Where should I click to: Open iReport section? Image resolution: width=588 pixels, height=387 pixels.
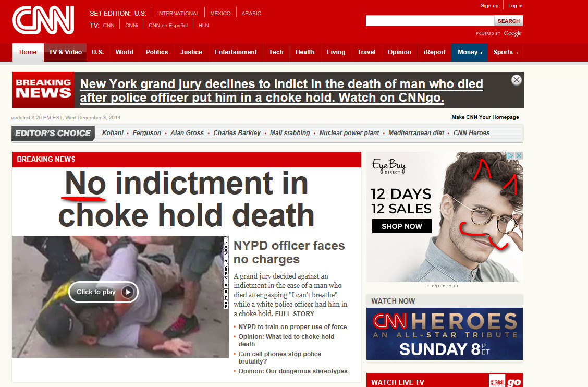coord(435,52)
